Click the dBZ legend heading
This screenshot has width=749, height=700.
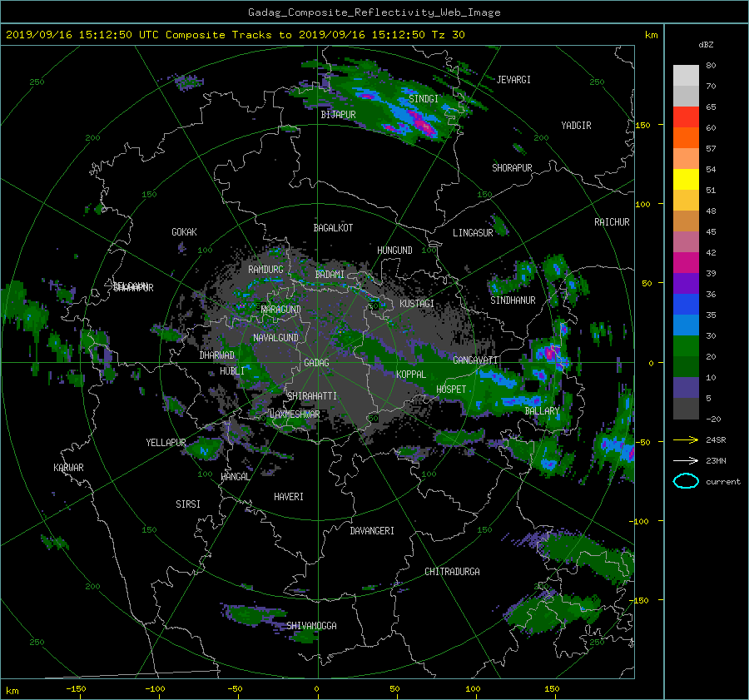click(x=706, y=45)
